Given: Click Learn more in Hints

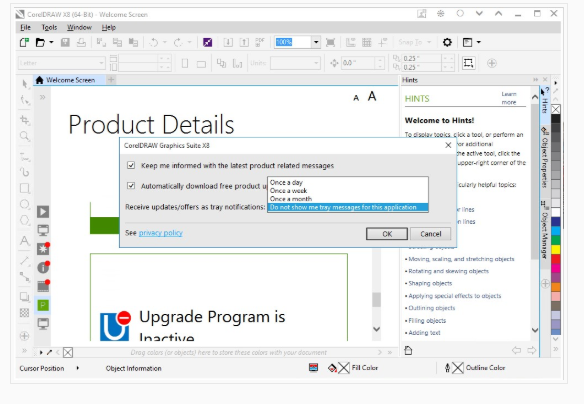Looking at the screenshot, I should click(x=509, y=98).
